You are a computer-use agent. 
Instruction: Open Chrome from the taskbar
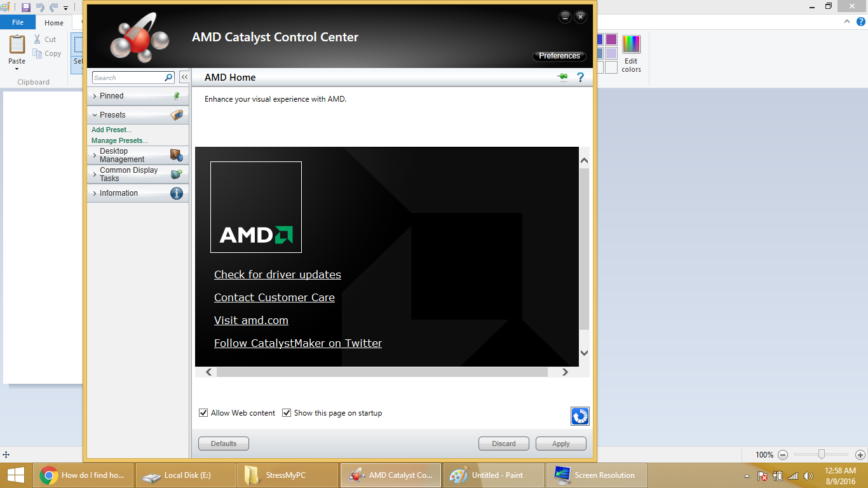pyautogui.click(x=83, y=475)
